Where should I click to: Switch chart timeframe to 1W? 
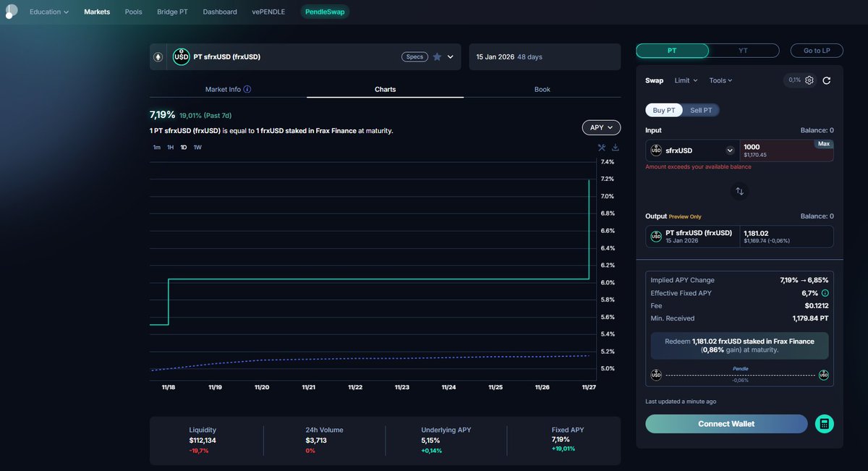click(x=197, y=147)
